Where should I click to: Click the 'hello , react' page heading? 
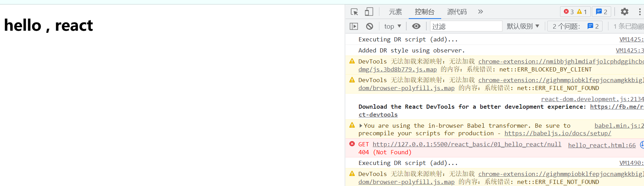(x=48, y=25)
